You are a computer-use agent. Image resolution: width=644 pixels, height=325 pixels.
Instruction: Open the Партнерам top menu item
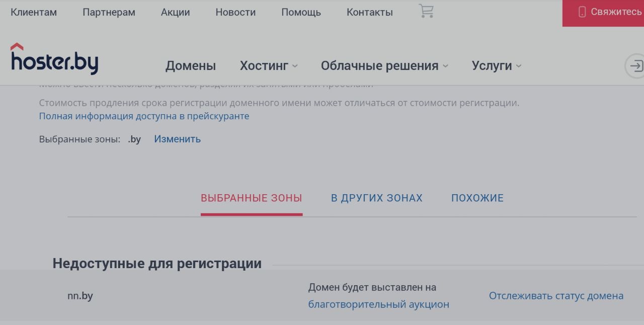pyautogui.click(x=109, y=12)
